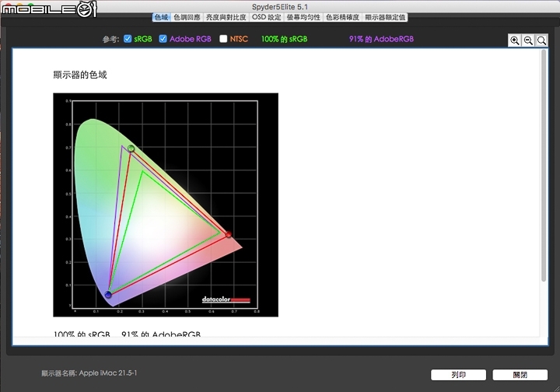
Task: Uncheck the Adobe RGB reference checkbox
Action: pyautogui.click(x=163, y=39)
